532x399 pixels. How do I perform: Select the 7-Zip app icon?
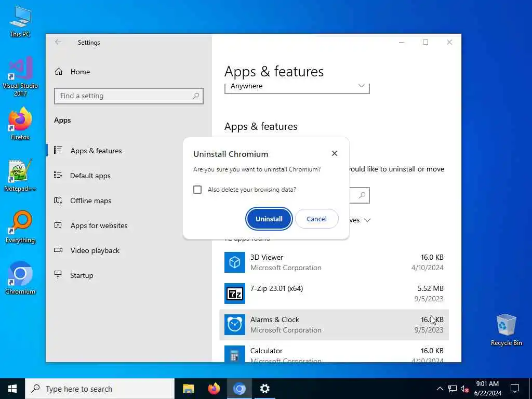pyautogui.click(x=235, y=294)
